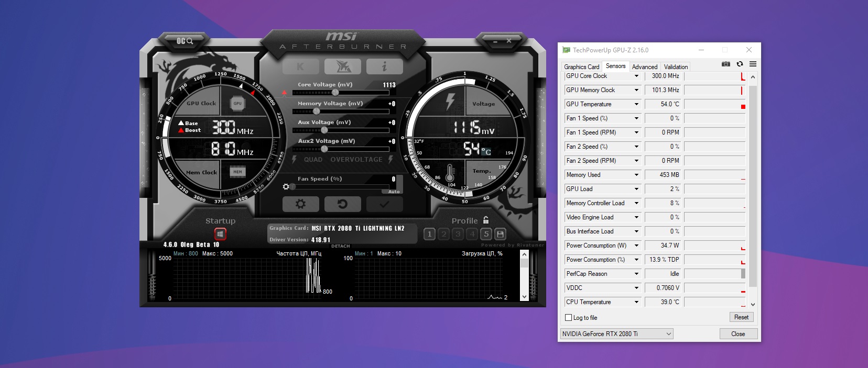Open the Advanced tab in GPU-Z
This screenshot has width=868, height=368.
(x=645, y=67)
